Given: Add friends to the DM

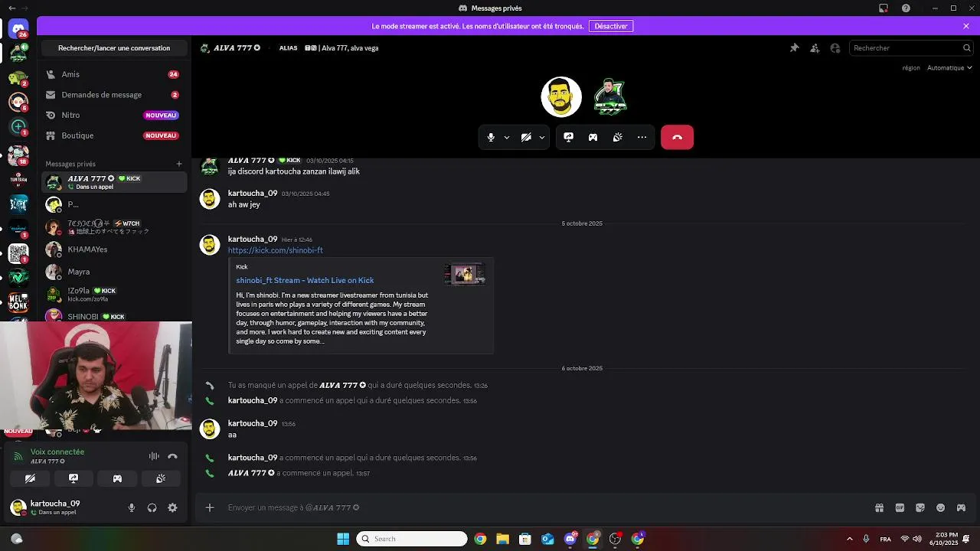Looking at the screenshot, I should pos(815,47).
